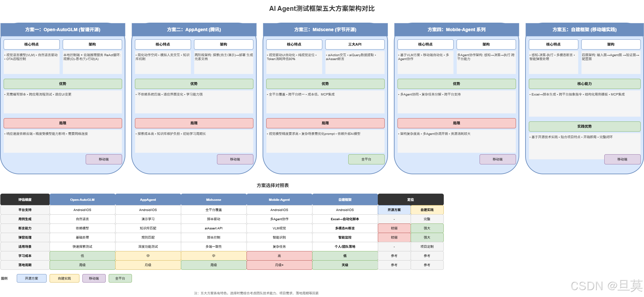Image resolution: width=644 pixels, height=297 pixels.
Task: Click the footnote beginning 注: 五大方案各有特色
Action: pyautogui.click(x=256, y=293)
